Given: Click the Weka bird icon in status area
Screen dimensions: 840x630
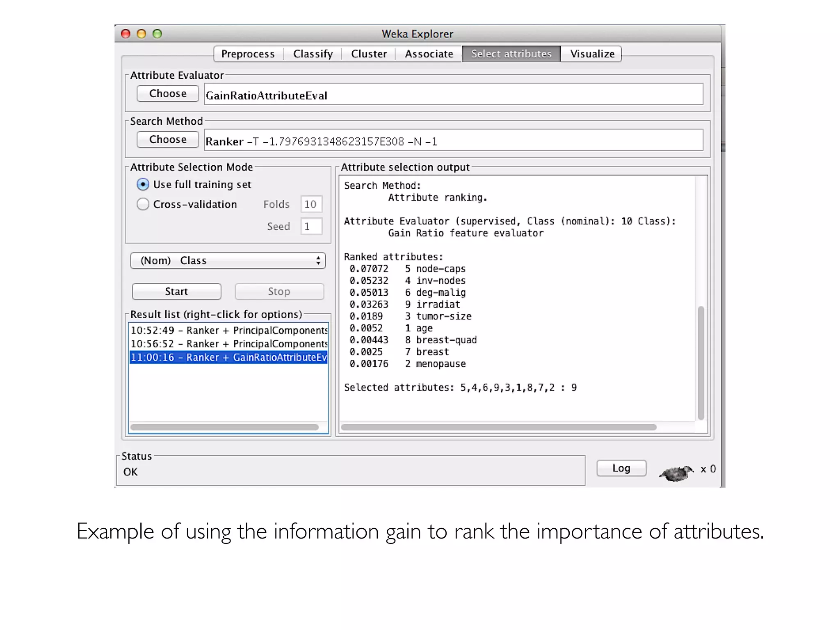Looking at the screenshot, I should (676, 473).
